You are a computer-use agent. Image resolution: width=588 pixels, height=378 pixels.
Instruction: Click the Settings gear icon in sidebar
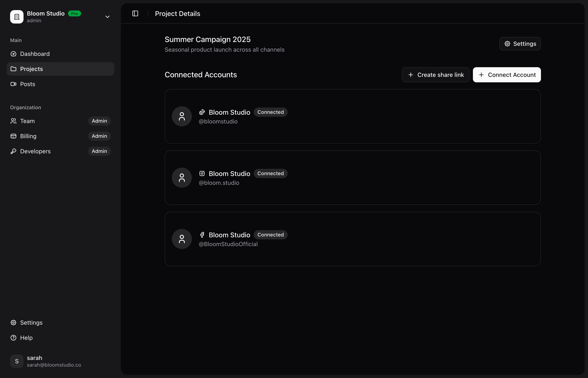pyautogui.click(x=13, y=322)
